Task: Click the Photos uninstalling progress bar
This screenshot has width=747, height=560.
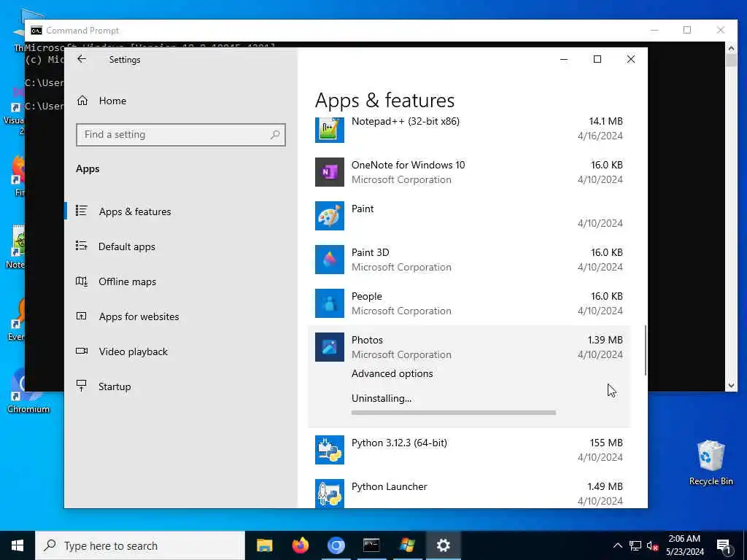Action: [x=454, y=413]
